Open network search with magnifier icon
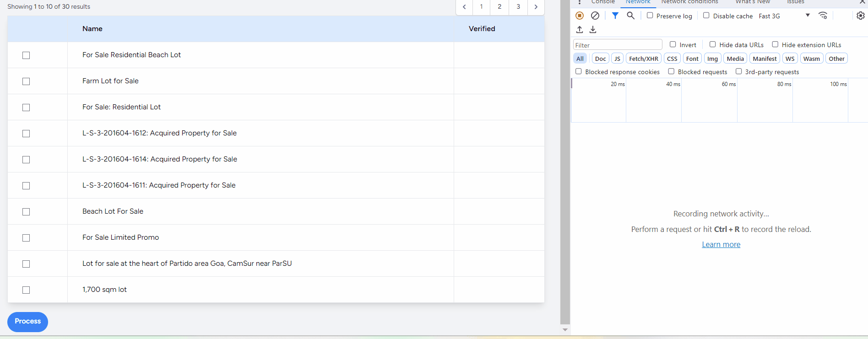Image resolution: width=868 pixels, height=339 pixels. pos(631,16)
